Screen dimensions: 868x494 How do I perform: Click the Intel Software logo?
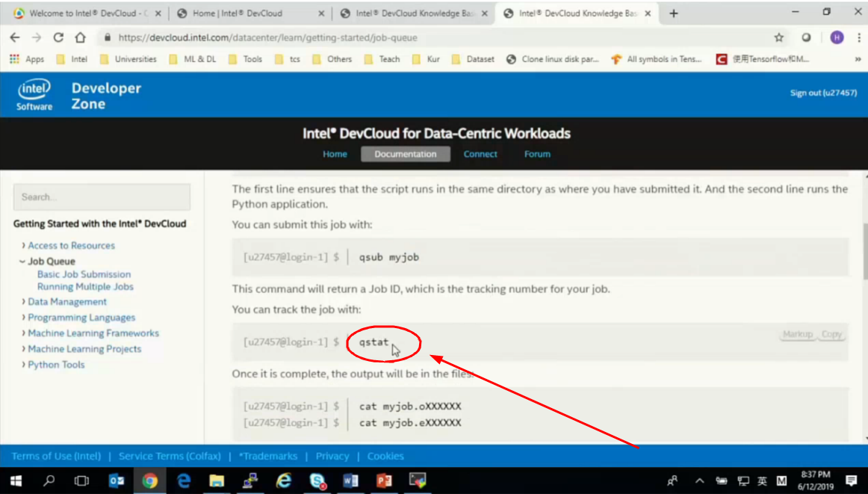pyautogui.click(x=34, y=95)
